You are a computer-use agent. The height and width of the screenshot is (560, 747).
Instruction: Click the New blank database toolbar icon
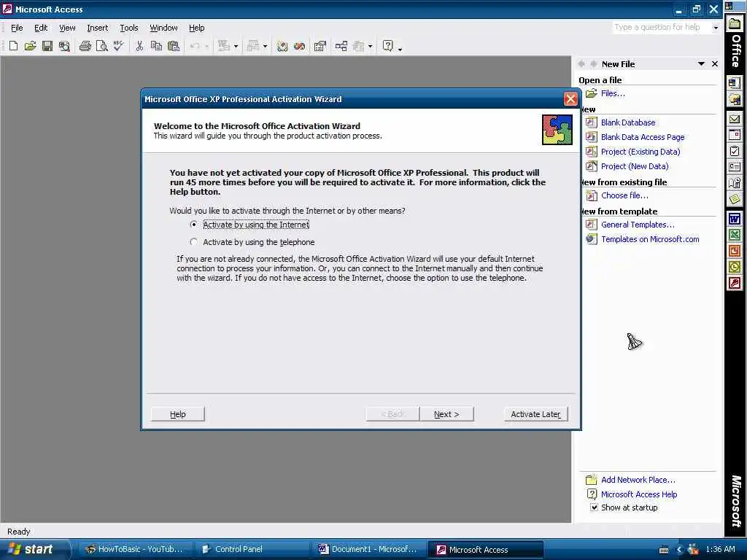click(x=14, y=46)
